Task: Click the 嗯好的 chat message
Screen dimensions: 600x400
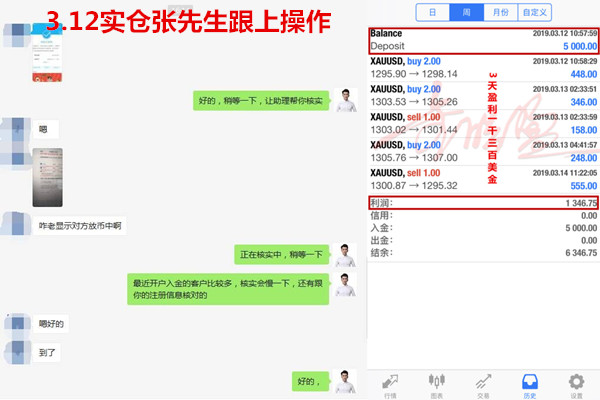Action: tap(51, 324)
